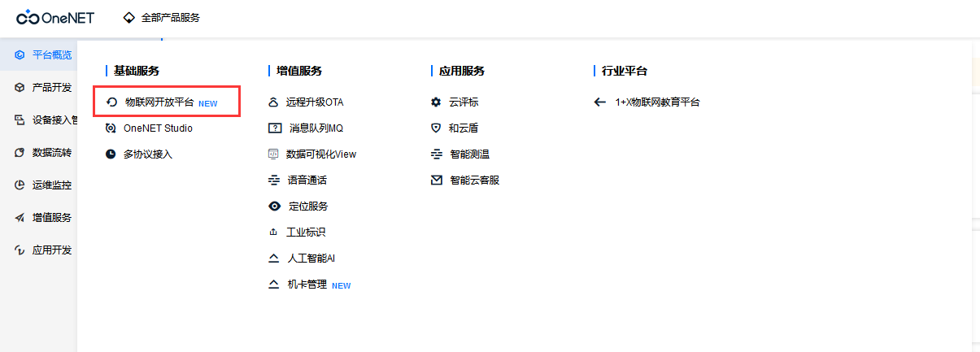Open 运维监控 in the sidebar

(x=52, y=185)
